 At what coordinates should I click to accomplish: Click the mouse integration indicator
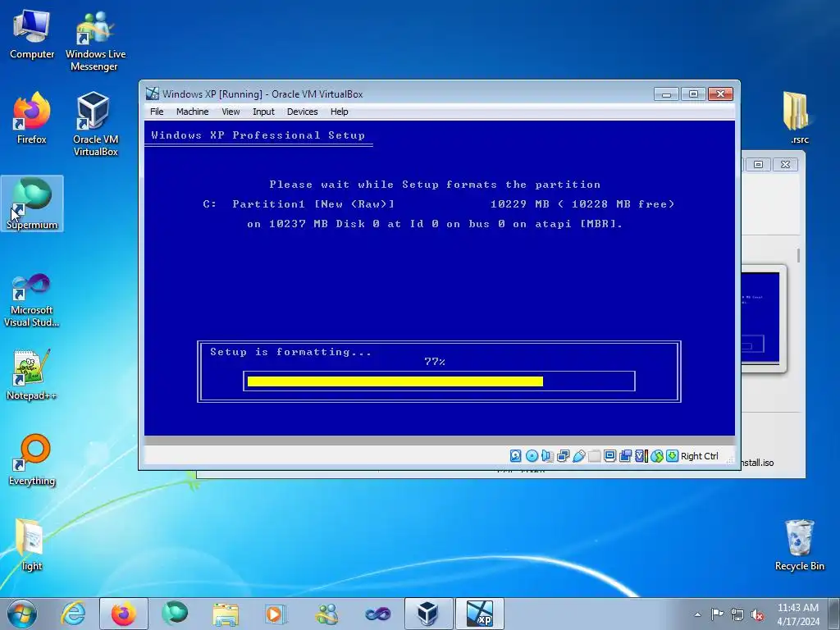(x=657, y=456)
